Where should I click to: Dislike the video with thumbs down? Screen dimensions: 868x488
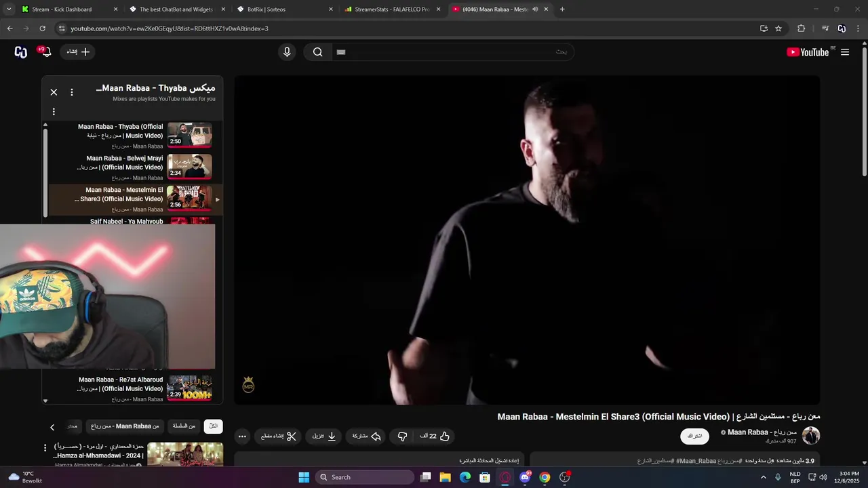pyautogui.click(x=402, y=436)
